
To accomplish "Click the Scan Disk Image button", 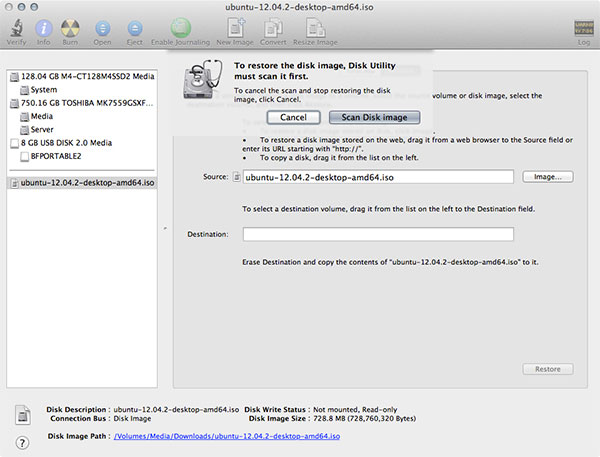I will (375, 117).
